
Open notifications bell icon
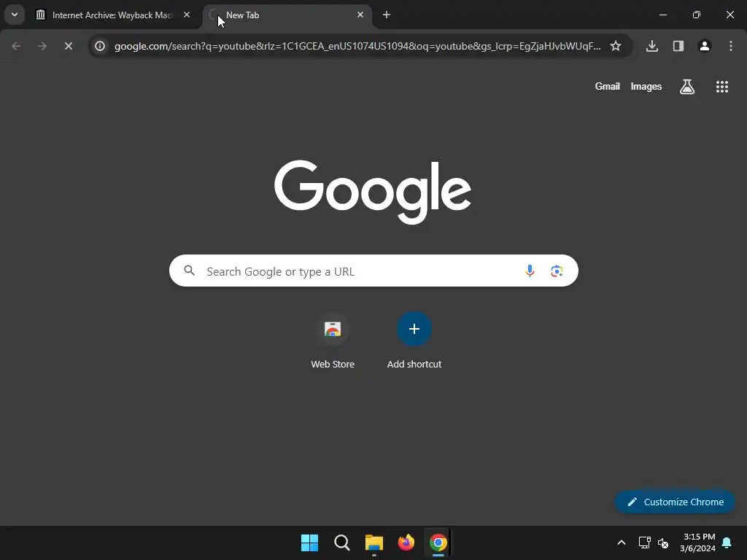tap(727, 542)
